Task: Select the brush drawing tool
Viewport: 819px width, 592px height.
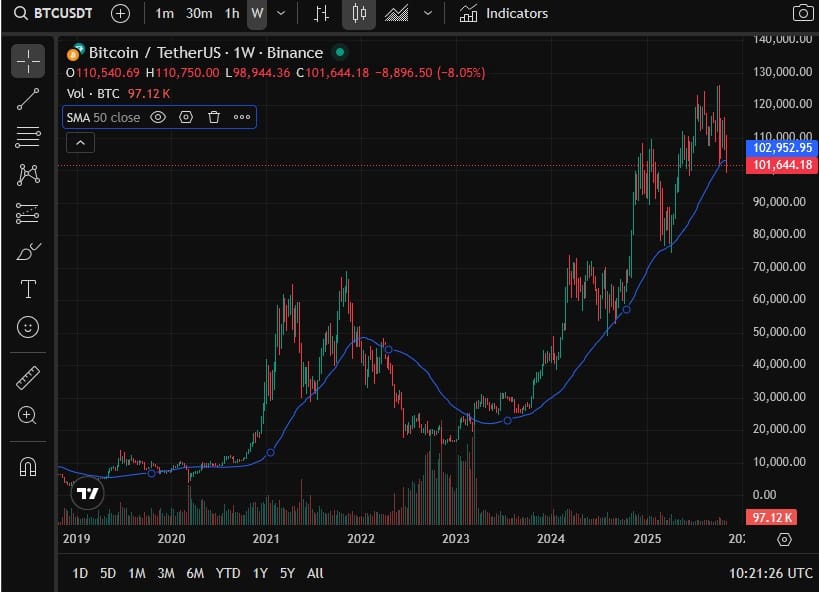Action: coord(28,251)
